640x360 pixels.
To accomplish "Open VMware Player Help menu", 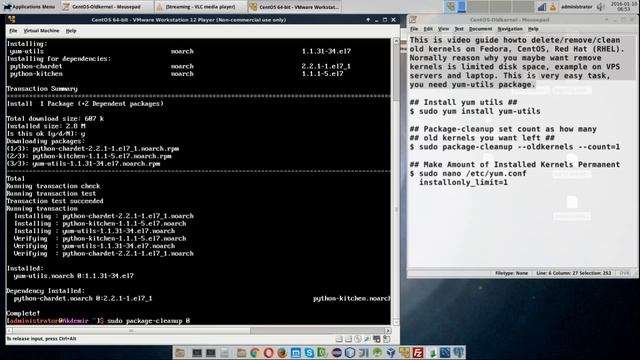I will tap(71, 31).
